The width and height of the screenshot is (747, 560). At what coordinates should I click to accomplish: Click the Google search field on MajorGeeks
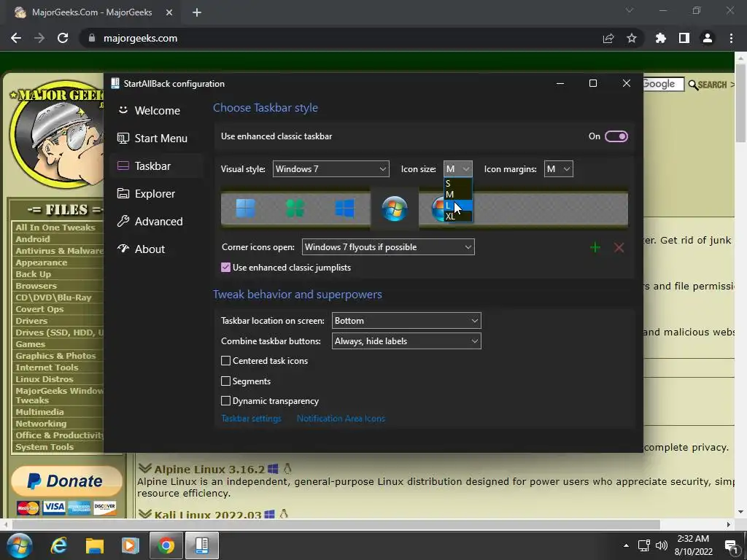[x=663, y=85]
